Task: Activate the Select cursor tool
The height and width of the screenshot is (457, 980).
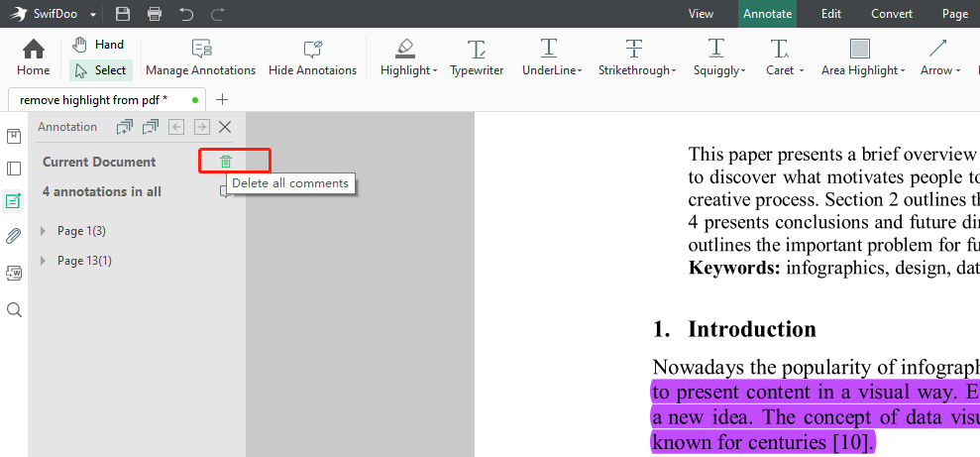Action: tap(99, 70)
